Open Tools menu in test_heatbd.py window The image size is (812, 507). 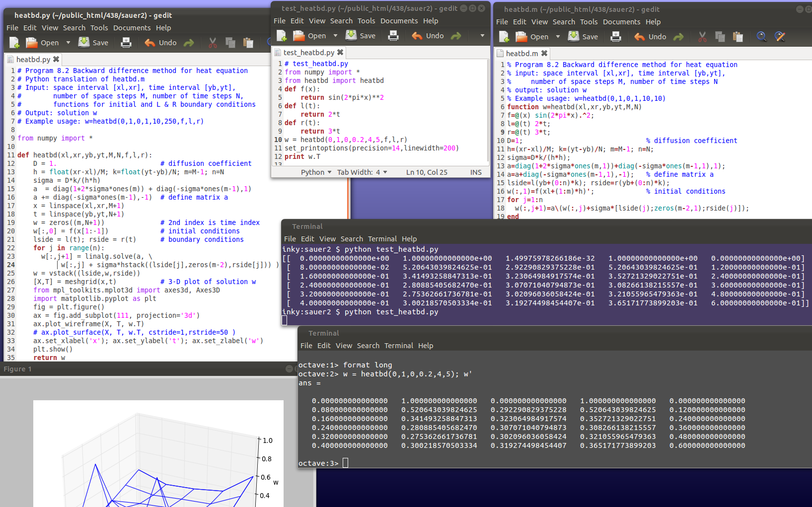click(x=366, y=21)
